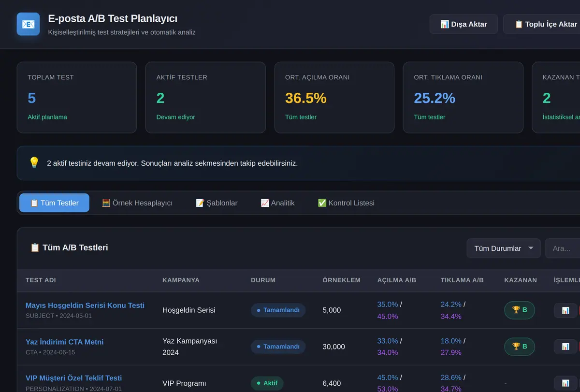Select the Aktif Testler stat card
580x392 pixels.
point(205,97)
